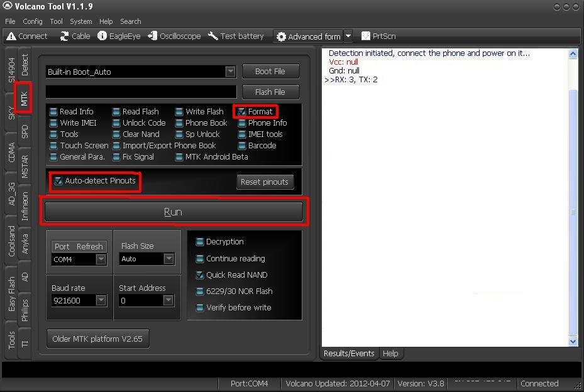584x392 pixels.
Task: Check the Read Flash option
Action: pyautogui.click(x=116, y=112)
